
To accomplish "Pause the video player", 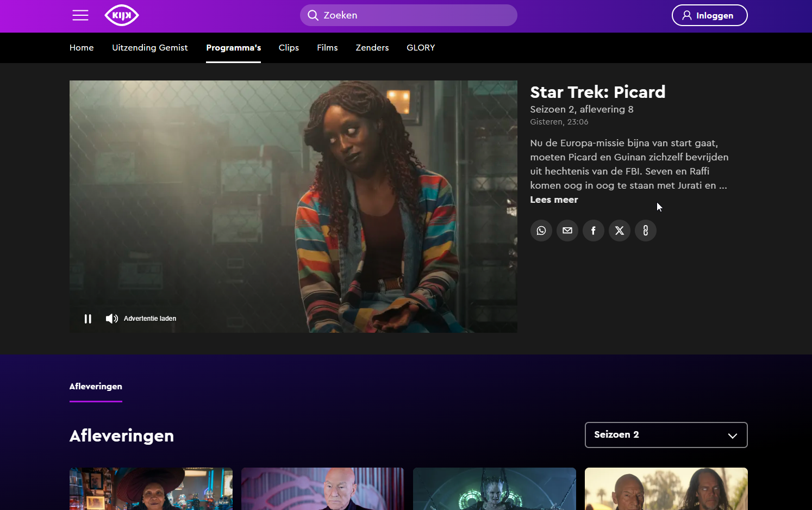I will point(88,319).
